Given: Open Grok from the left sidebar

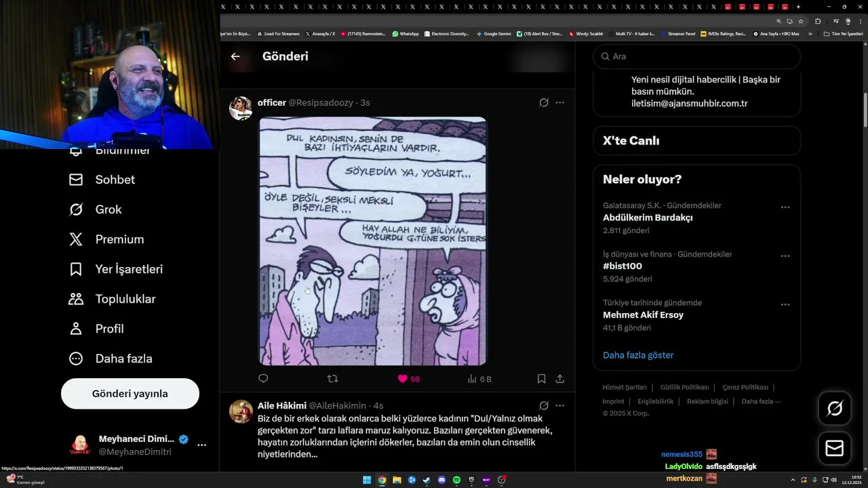Looking at the screenshot, I should click(x=96, y=209).
